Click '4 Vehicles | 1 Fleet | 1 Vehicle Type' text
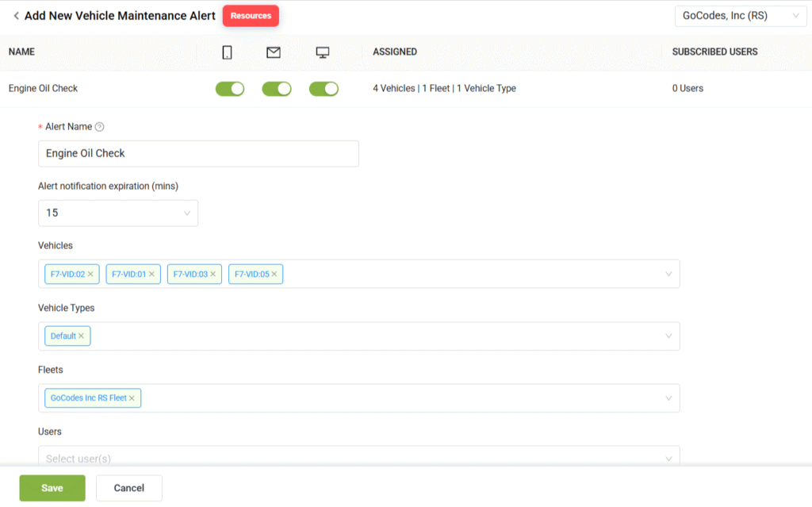The height and width of the screenshot is (507, 812). [444, 89]
